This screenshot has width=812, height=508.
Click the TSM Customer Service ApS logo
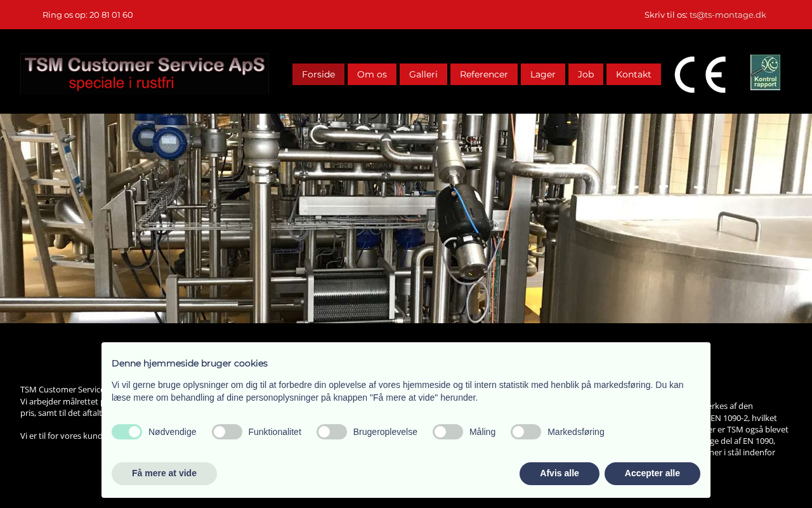[x=145, y=74]
